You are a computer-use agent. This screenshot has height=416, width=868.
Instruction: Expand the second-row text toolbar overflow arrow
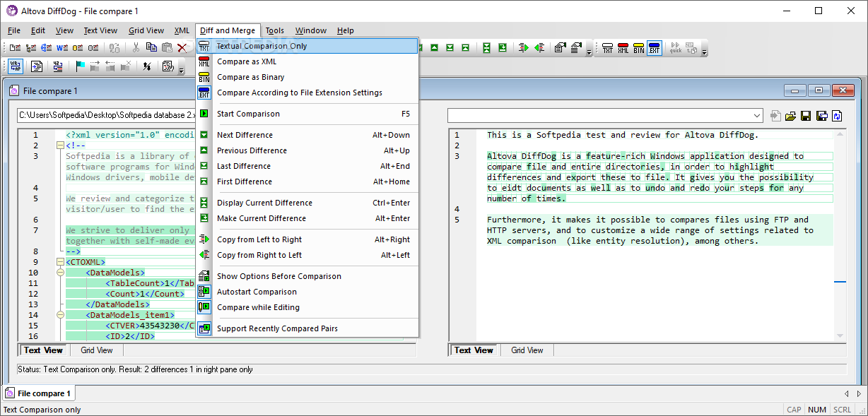(x=181, y=70)
